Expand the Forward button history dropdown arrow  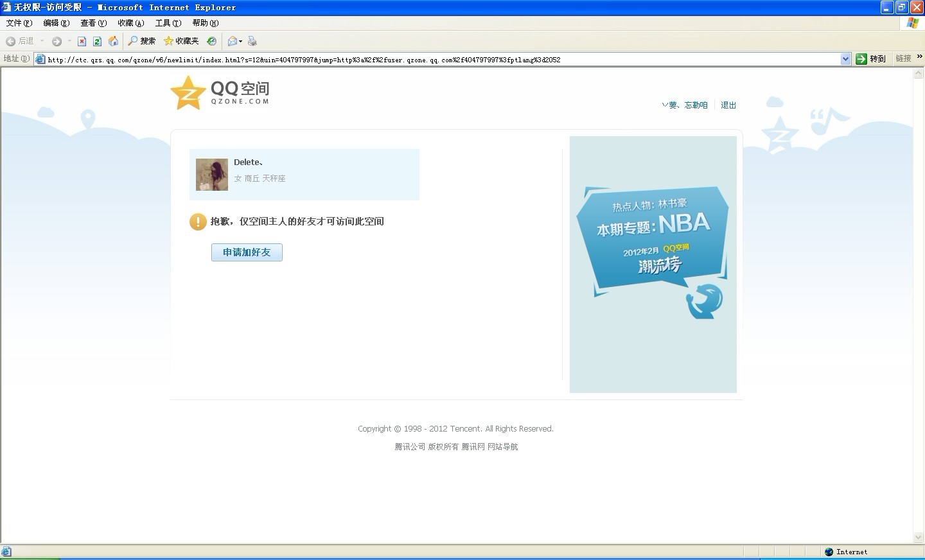(x=69, y=41)
